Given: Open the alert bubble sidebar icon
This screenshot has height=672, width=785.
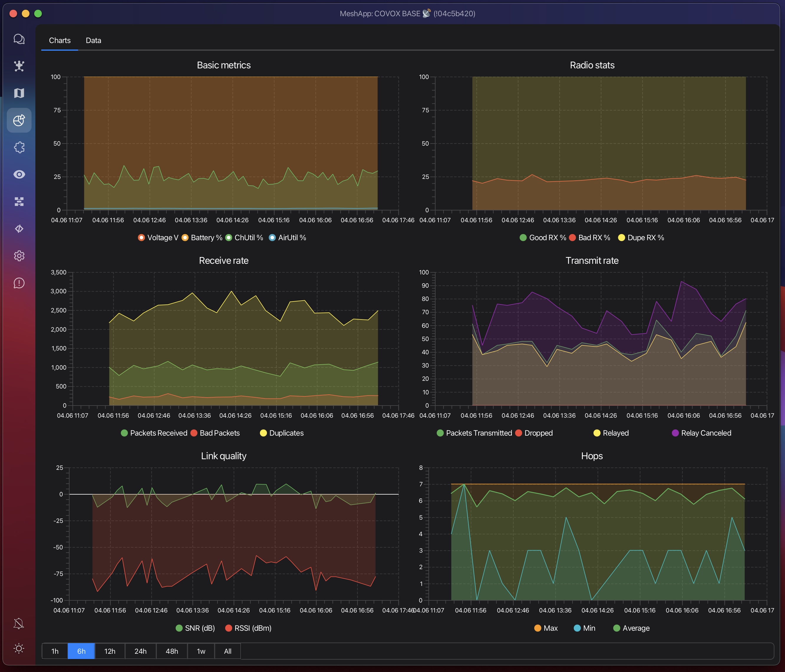Looking at the screenshot, I should (19, 283).
